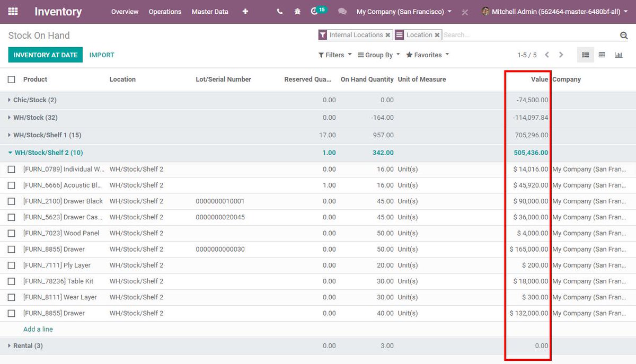Switch to graph view icon
The height and width of the screenshot is (364, 636).
[619, 55]
